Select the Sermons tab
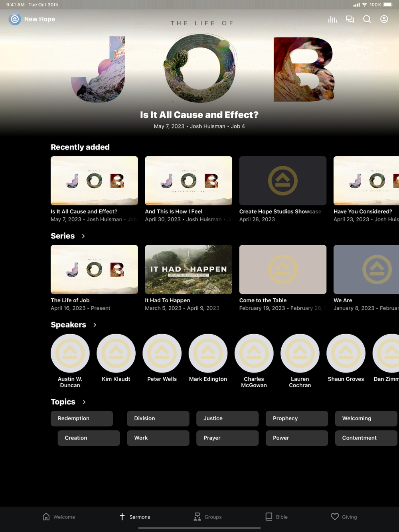The height and width of the screenshot is (532, 399). point(134,517)
